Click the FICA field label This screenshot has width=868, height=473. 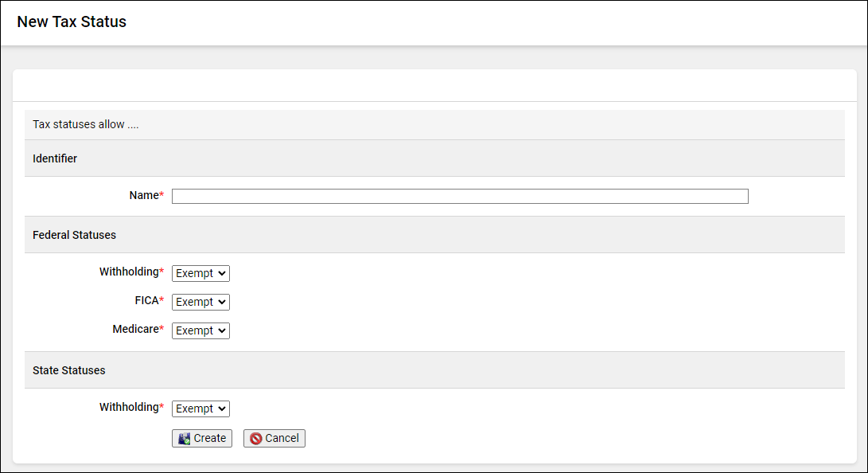146,300
